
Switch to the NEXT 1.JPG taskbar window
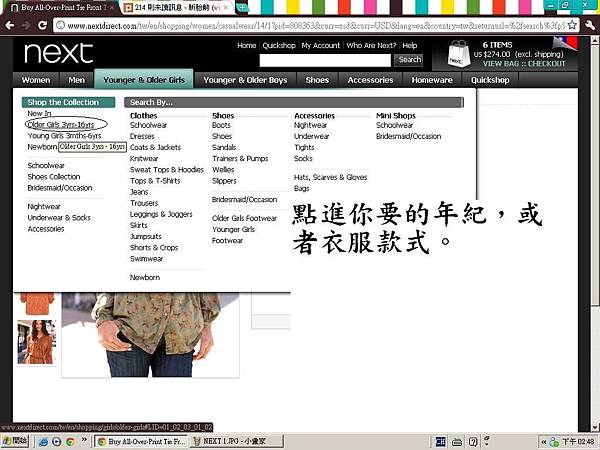tap(237, 442)
